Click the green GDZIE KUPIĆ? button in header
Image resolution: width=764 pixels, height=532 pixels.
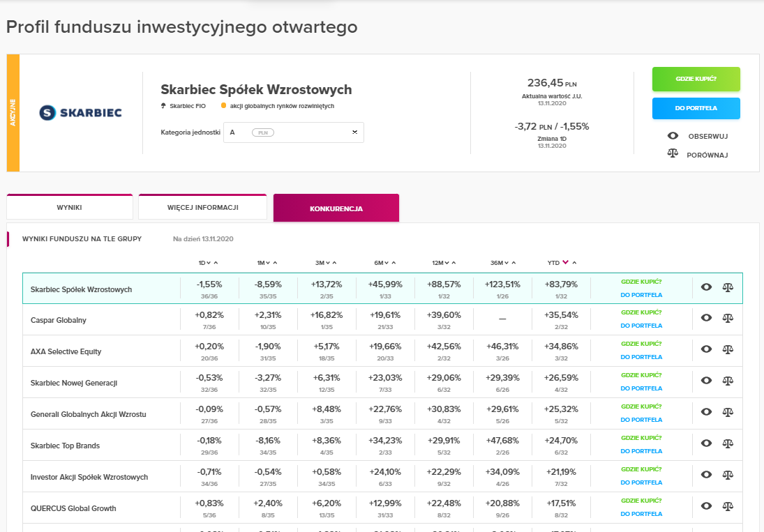(696, 79)
